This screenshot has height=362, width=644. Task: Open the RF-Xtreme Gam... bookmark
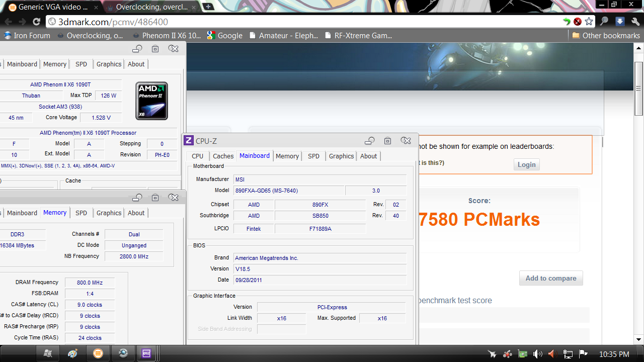click(x=359, y=36)
